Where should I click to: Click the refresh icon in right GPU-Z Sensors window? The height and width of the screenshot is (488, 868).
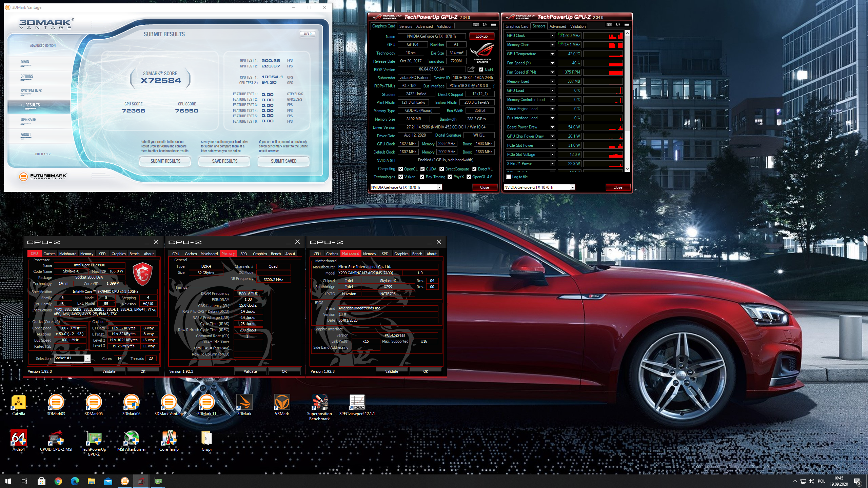[x=618, y=25]
